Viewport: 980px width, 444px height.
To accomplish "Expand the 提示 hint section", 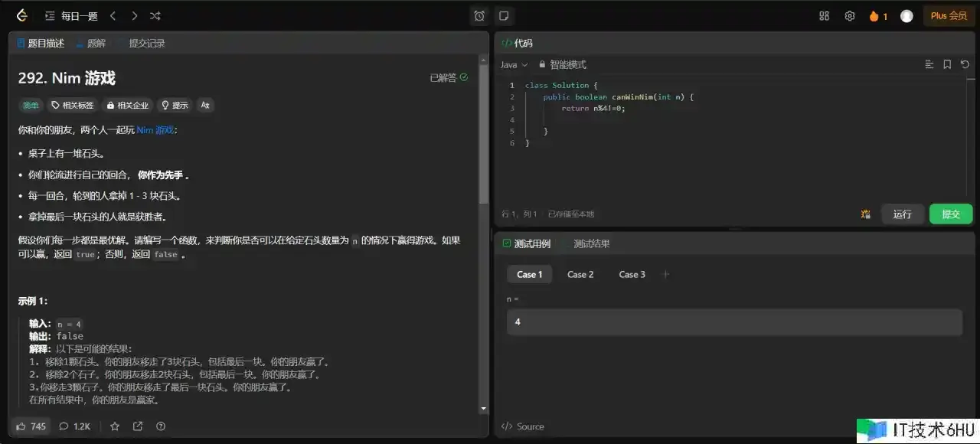I will pyautogui.click(x=174, y=105).
